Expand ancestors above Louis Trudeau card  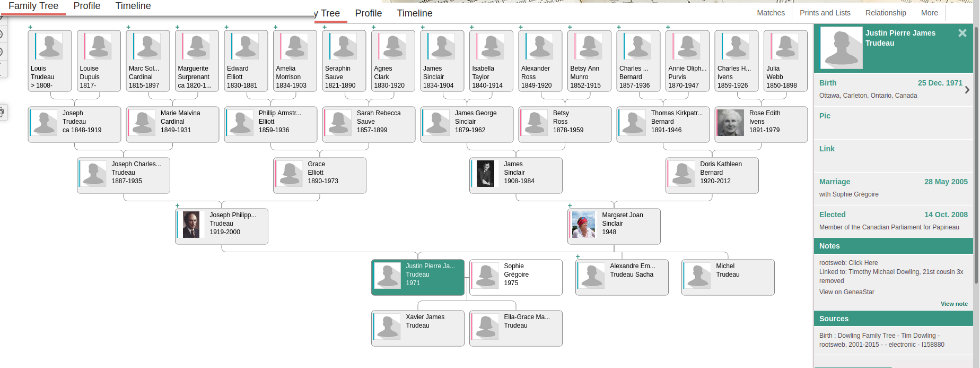pyautogui.click(x=30, y=27)
